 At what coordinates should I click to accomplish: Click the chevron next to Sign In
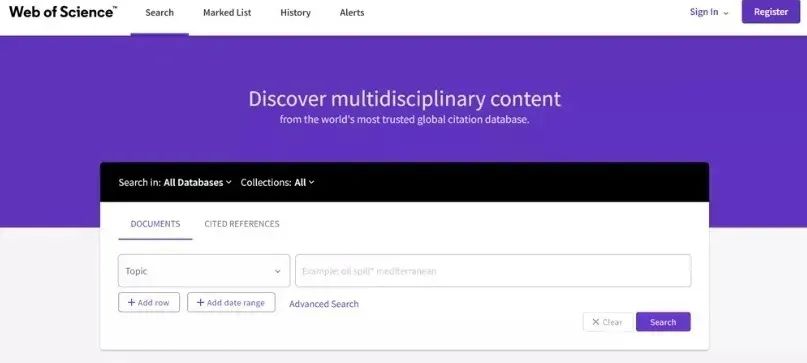tap(726, 13)
